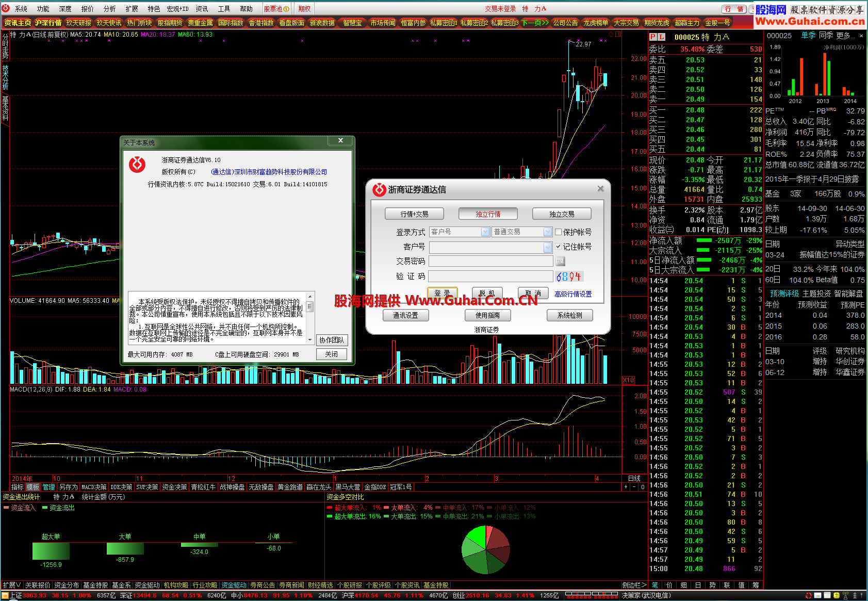The height and width of the screenshot is (601, 868).
Task: Close the financial side panel with small x
Action: click(861, 36)
